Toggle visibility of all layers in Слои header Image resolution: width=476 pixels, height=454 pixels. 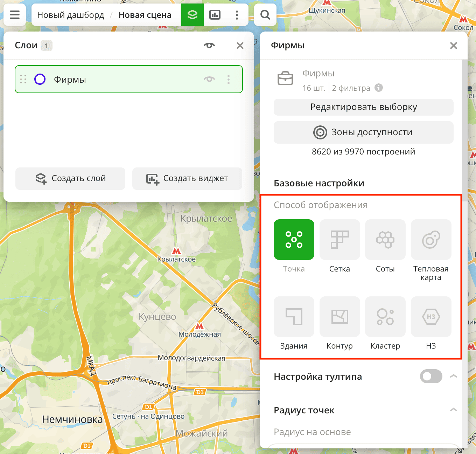pos(209,46)
